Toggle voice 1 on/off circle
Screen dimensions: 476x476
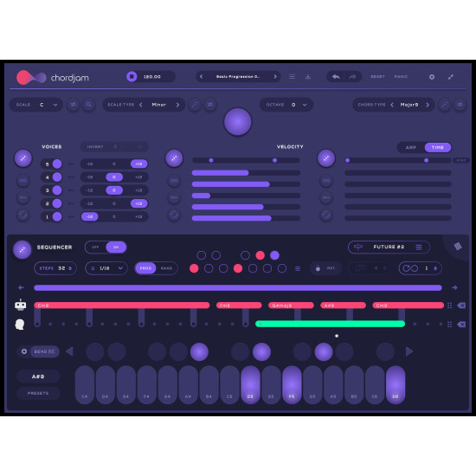57,216
